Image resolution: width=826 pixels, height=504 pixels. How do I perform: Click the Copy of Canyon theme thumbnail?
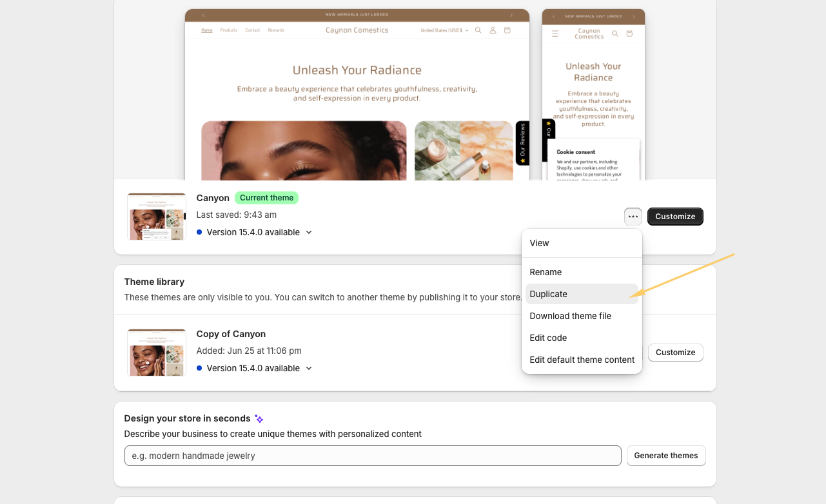pos(157,353)
